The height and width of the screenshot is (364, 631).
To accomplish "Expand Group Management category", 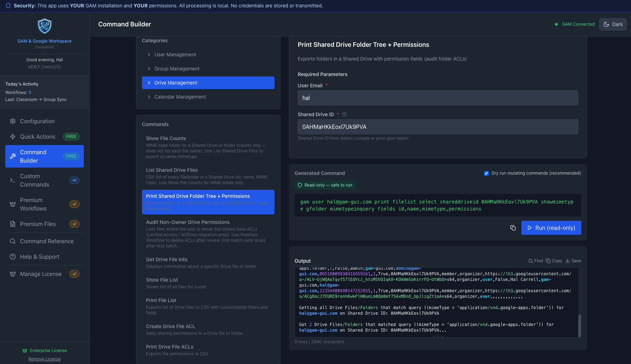I will point(208,69).
